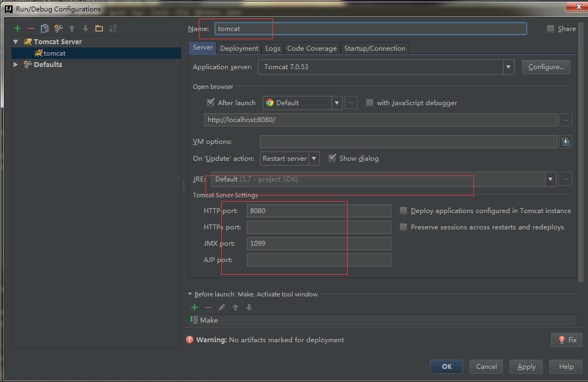Viewport: 588px width, 382px height.
Task: Click HTTP port field
Action: tap(319, 211)
